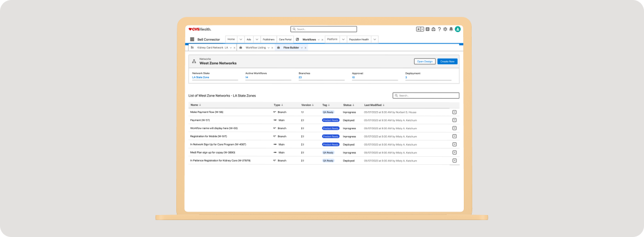644x237 pixels.
Task: Click the help question mark icon
Action: pyautogui.click(x=439, y=29)
